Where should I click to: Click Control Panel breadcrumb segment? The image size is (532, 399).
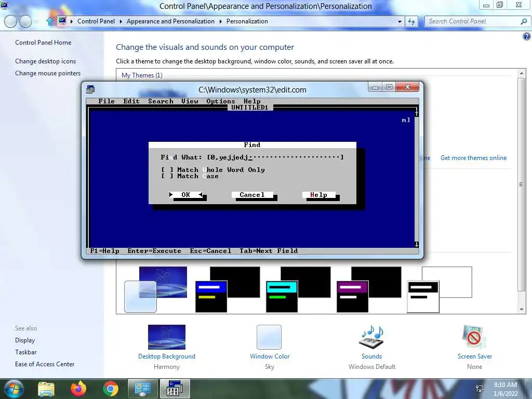click(96, 21)
